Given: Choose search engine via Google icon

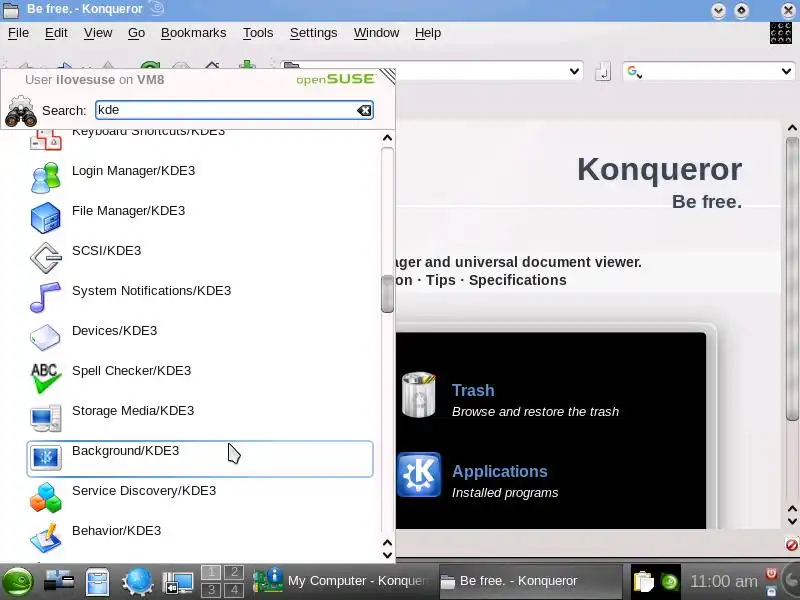Looking at the screenshot, I should (x=634, y=71).
